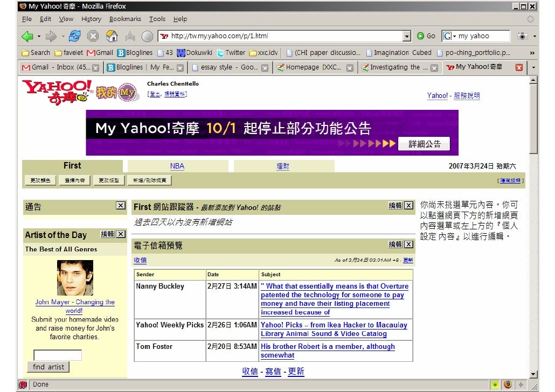Screen dimensions: 555x392
Task: Open the Help menu
Action: click(180, 19)
